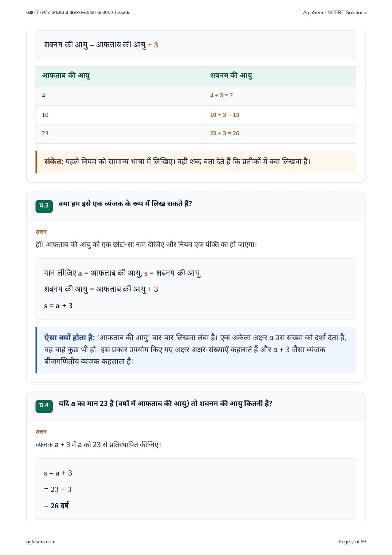Click the cell showing 23 + 3 = 26
The height and width of the screenshot is (555, 392).
pos(280,134)
